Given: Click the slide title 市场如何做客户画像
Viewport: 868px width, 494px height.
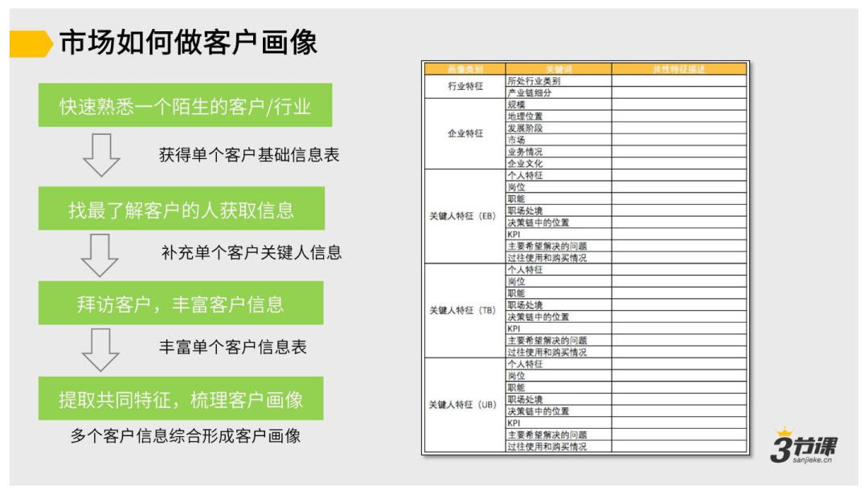Looking at the screenshot, I should pyautogui.click(x=189, y=43).
